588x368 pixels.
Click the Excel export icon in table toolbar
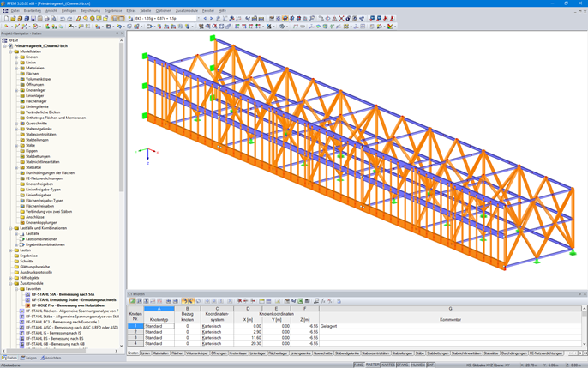click(301, 301)
